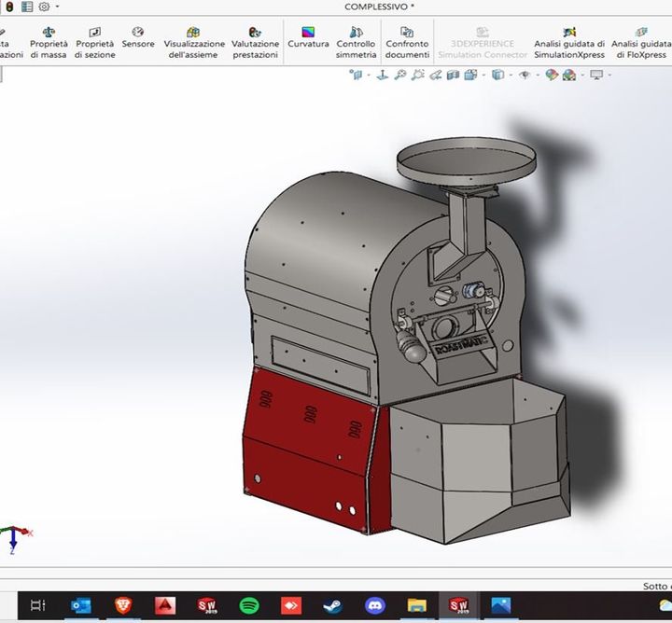This screenshot has height=623, width=672.
Task: Click the Apply Scene icon
Action: (569, 75)
